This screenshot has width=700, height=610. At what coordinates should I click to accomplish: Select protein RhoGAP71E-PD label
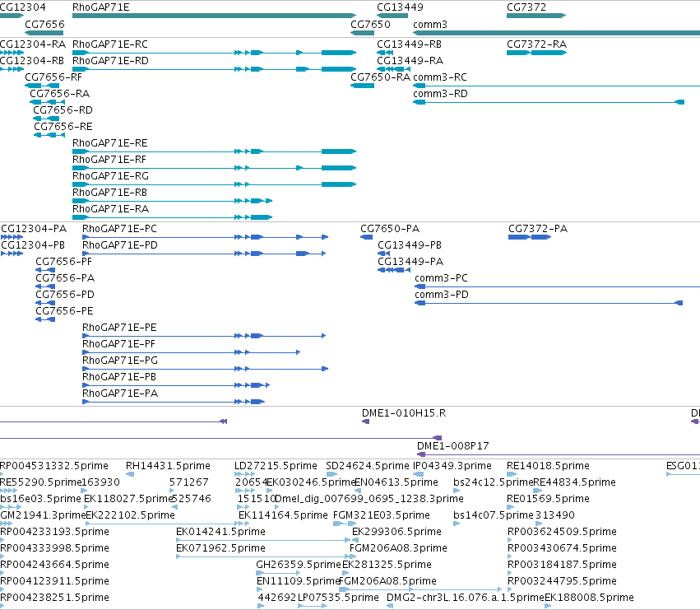(119, 245)
